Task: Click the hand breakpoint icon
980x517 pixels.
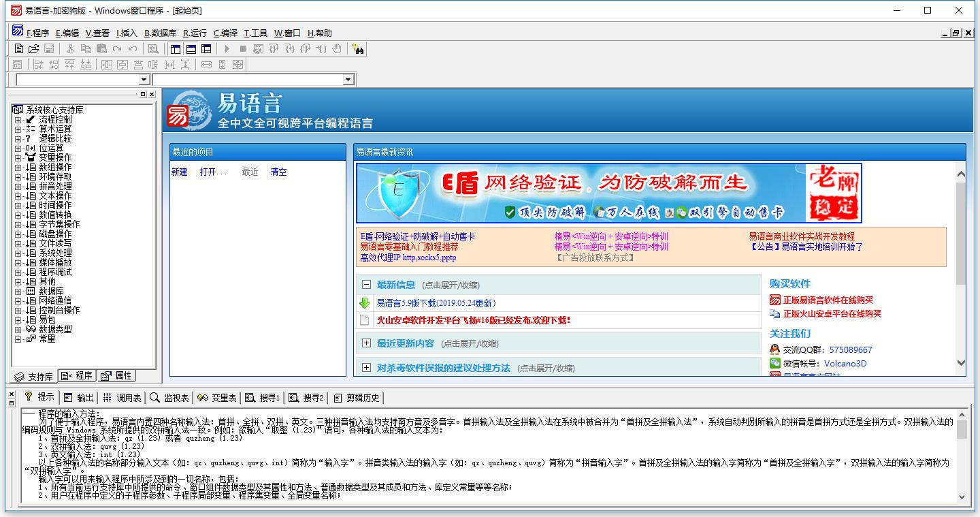Action: [x=337, y=49]
